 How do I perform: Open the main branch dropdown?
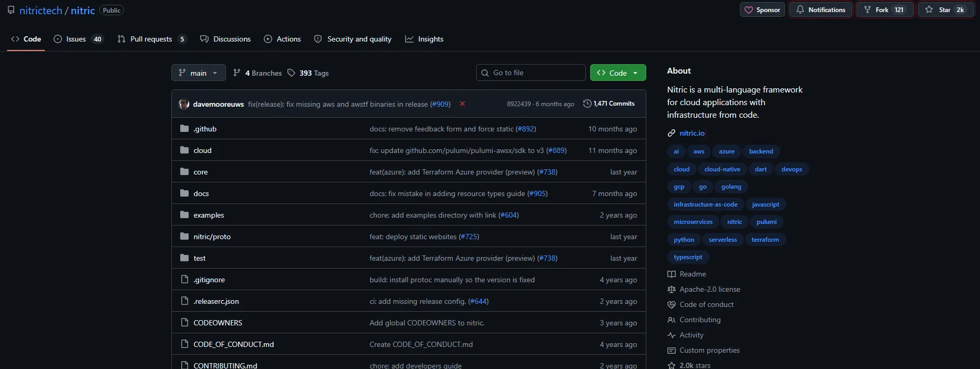[x=198, y=73]
